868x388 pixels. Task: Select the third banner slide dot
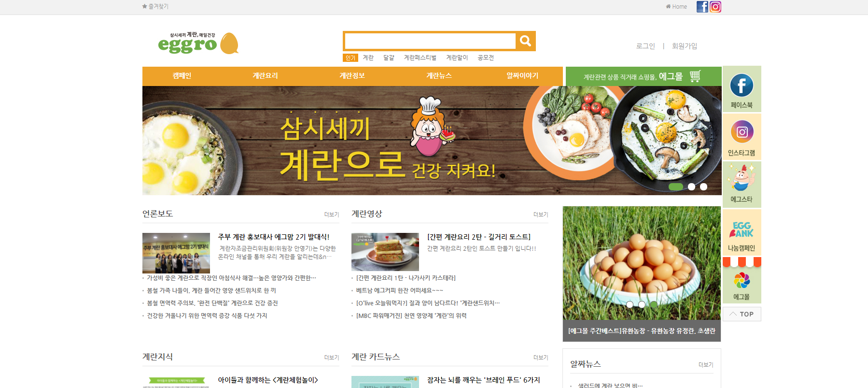[703, 187]
